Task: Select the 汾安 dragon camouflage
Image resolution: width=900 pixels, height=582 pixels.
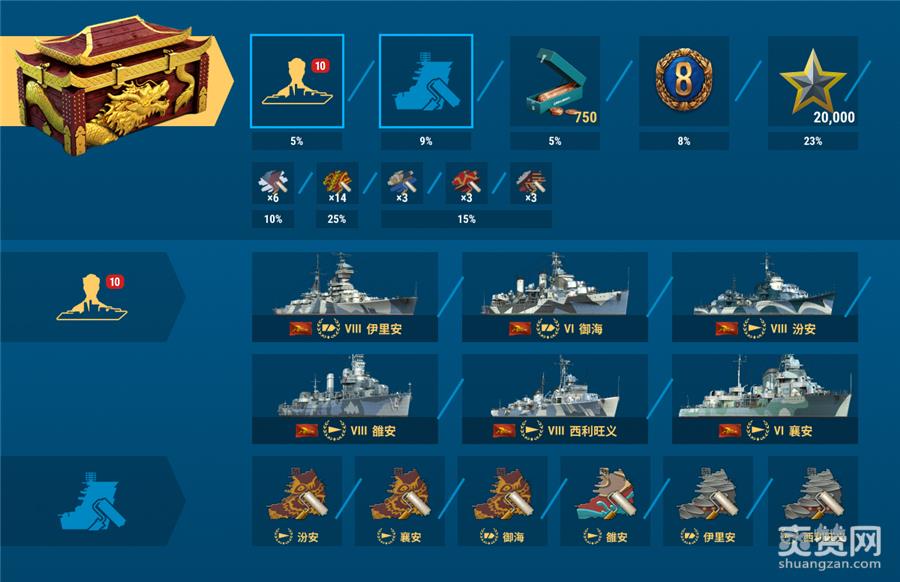Action: coord(297,501)
